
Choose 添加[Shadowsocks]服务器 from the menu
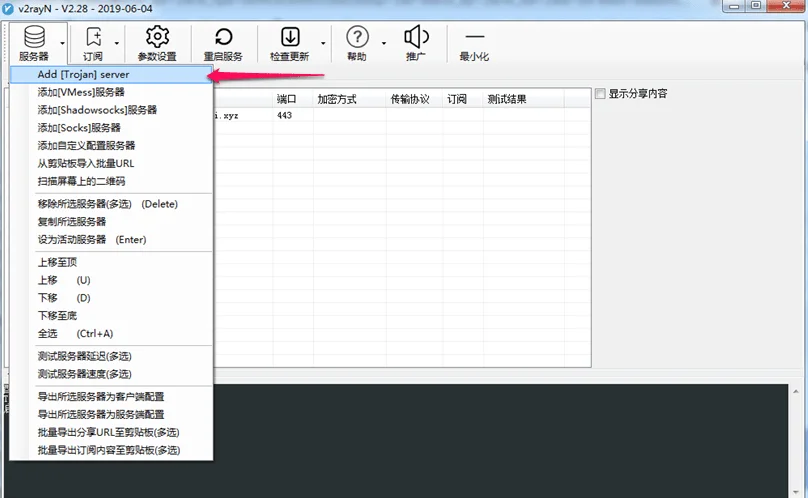[111, 110]
